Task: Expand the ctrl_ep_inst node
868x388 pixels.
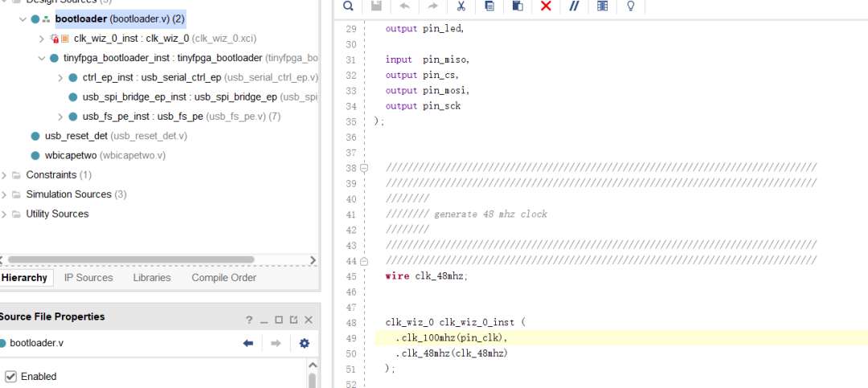Action: pyautogui.click(x=60, y=78)
